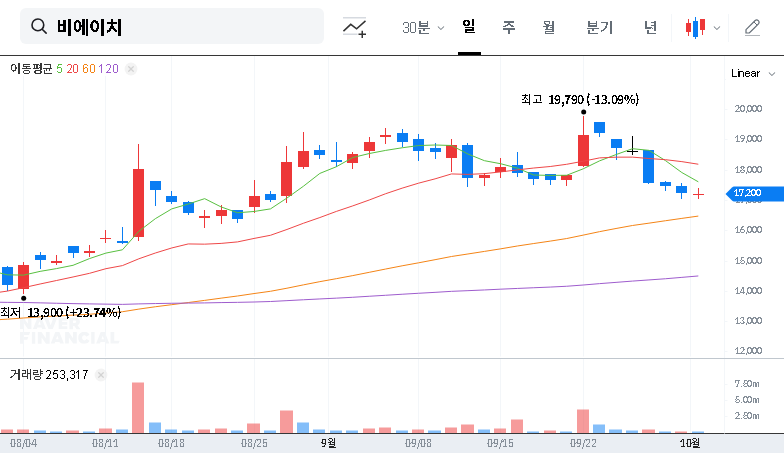The height and width of the screenshot is (453, 784).
Task: Select the 년 yearly tab
Action: [x=650, y=27]
